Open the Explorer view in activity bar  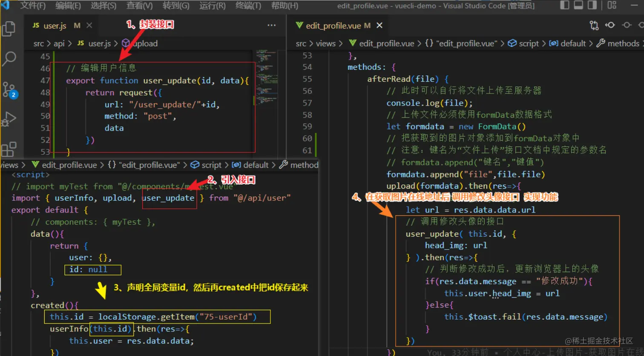click(x=9, y=29)
